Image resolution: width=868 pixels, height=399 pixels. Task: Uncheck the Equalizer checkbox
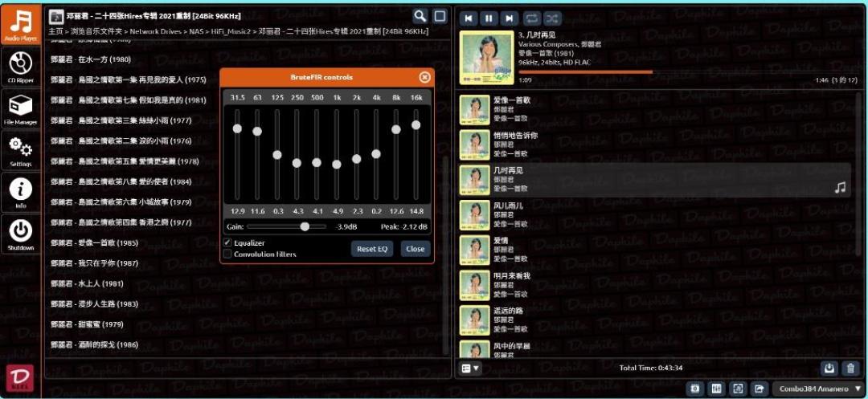click(227, 242)
